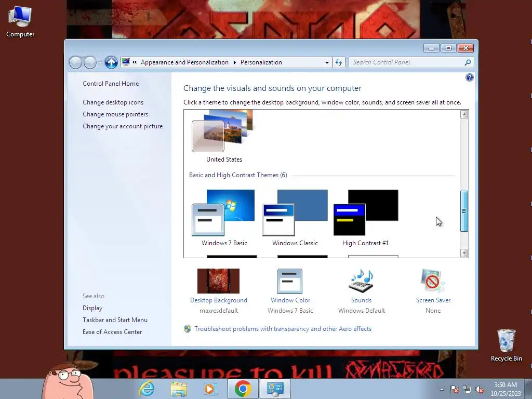Screen dimensions: 532x399
Task: Click the Back navigation button
Action: 75,62
